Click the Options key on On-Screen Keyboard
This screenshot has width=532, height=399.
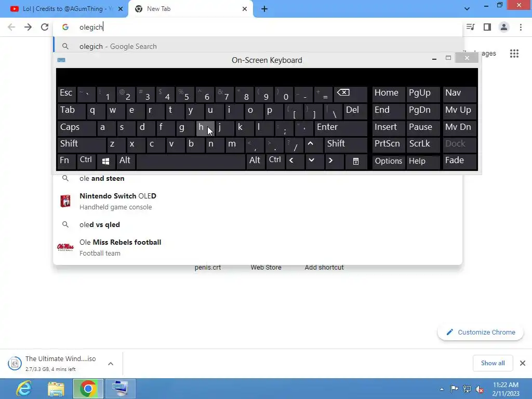click(x=389, y=161)
